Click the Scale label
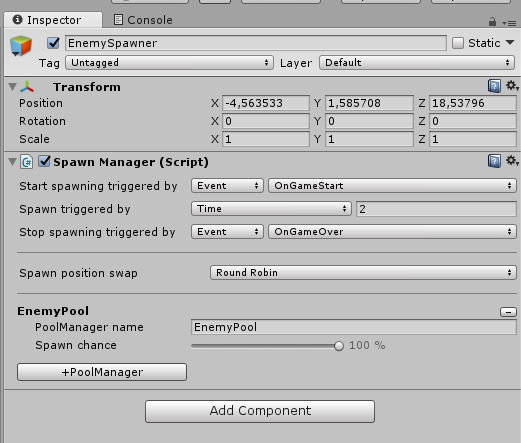Screen dimensions: 521x443 (x=34, y=139)
